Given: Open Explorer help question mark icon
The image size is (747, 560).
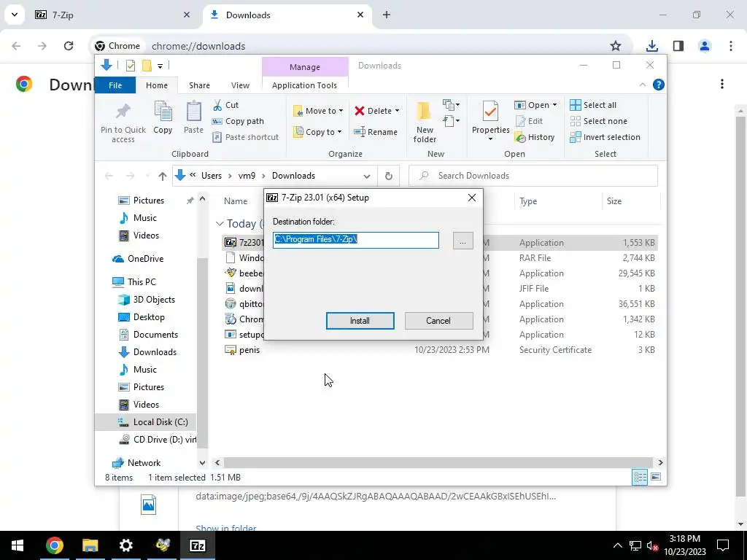Looking at the screenshot, I should point(659,85).
